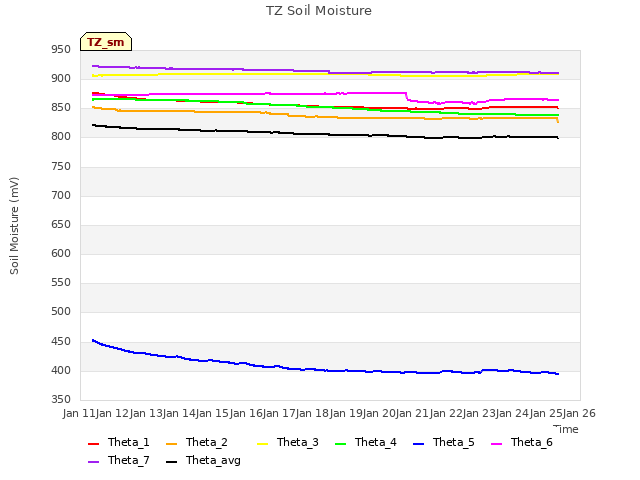Screen dimensions: 640x480
Task: Click the 900 y-axis tick label
Action: (x=61, y=79)
